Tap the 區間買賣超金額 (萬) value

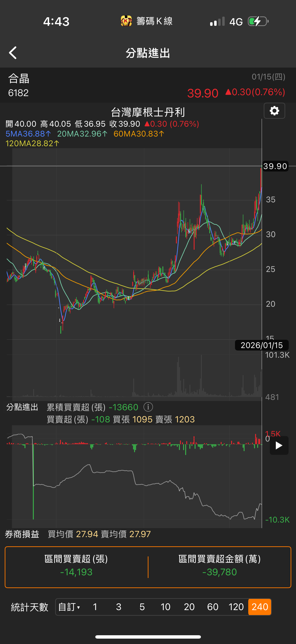pyautogui.click(x=219, y=572)
